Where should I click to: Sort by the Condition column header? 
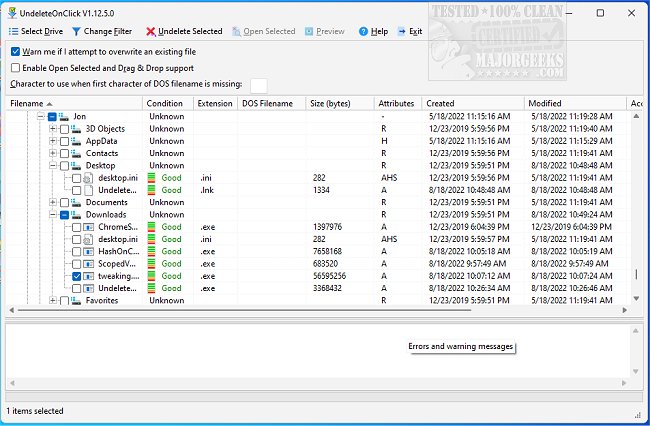[168, 104]
